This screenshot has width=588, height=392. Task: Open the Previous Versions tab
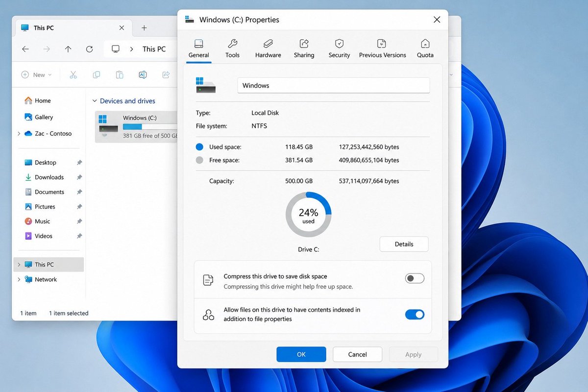point(382,49)
